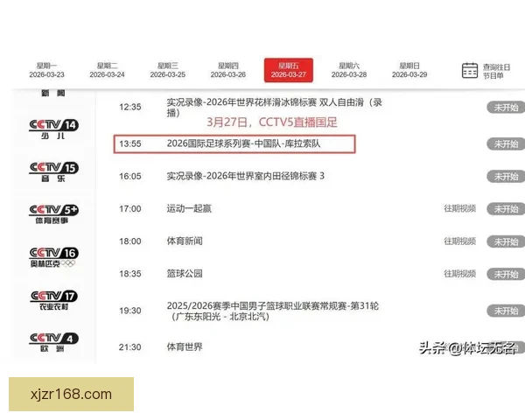Click the xjzr168.com banner
525x420 pixels.
(x=72, y=395)
